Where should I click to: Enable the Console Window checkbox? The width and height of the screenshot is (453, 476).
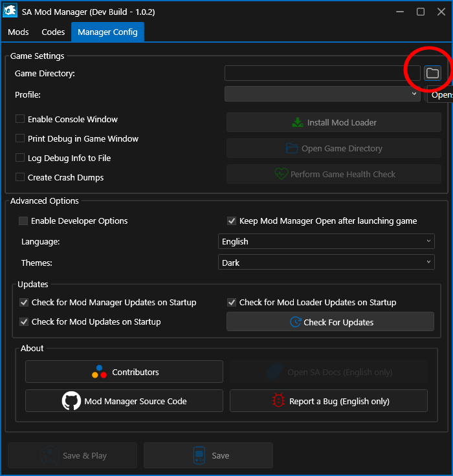(x=21, y=119)
